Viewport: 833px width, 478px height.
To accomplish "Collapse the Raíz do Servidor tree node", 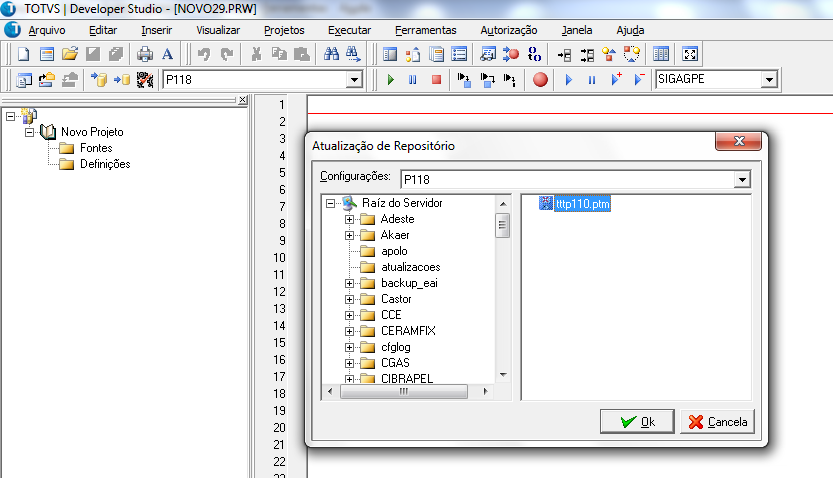I will coord(330,203).
